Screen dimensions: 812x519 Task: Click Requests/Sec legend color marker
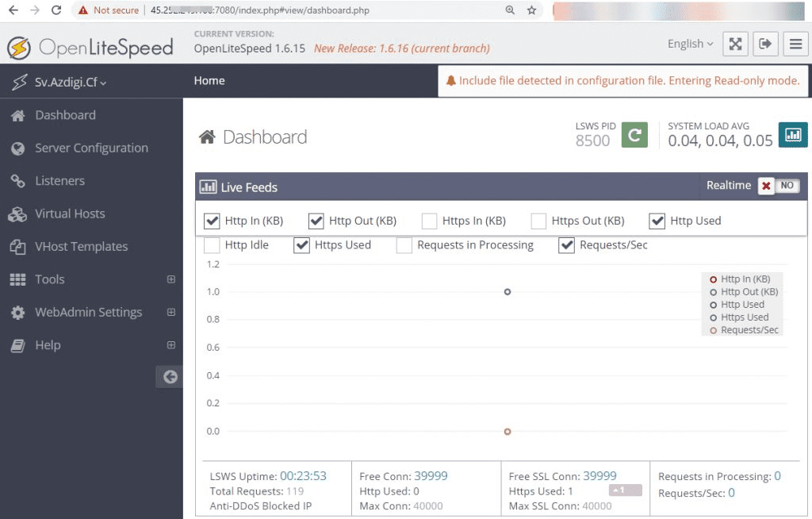(713, 330)
